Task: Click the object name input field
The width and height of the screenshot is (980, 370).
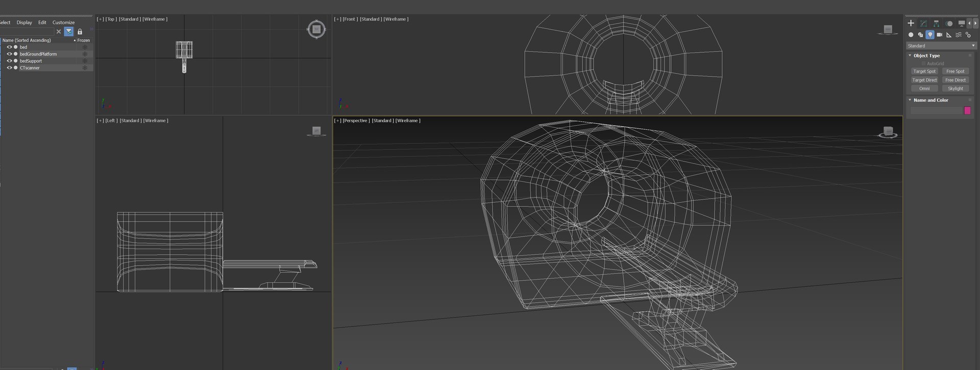Action: 936,110
